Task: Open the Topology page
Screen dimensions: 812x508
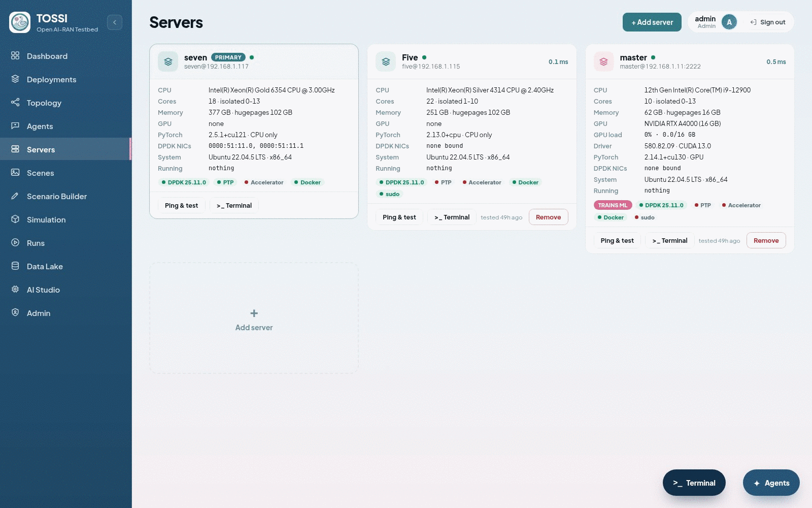Action: click(66, 103)
